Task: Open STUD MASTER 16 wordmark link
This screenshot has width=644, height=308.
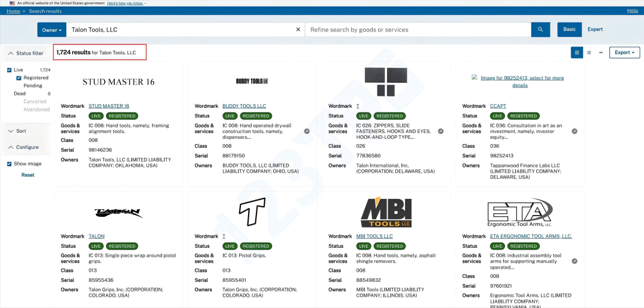Action: [109, 106]
